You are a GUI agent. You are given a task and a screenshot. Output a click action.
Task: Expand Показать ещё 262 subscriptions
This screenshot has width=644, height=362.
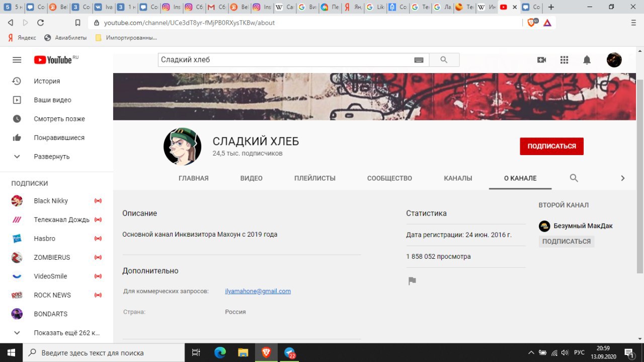[56, 333]
